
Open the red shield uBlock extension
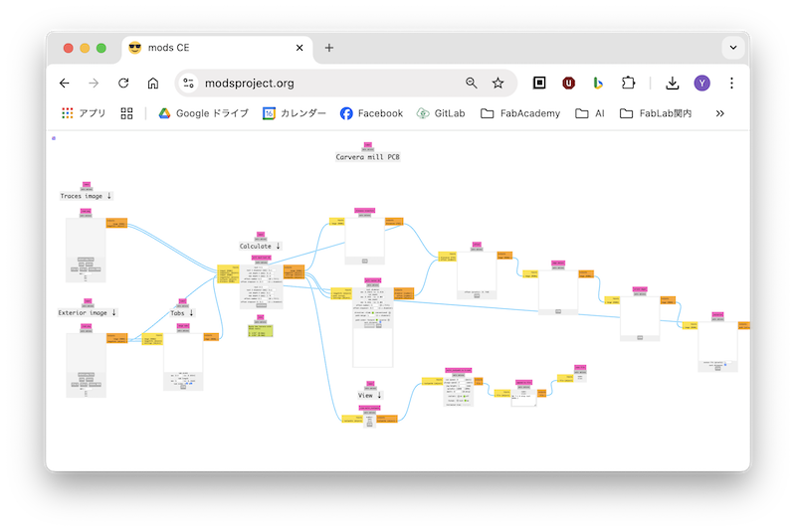(x=568, y=83)
